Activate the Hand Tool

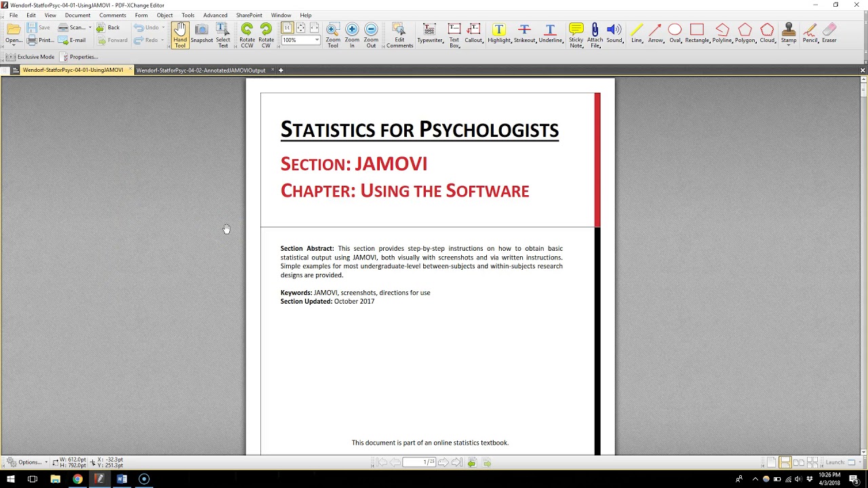pos(180,35)
